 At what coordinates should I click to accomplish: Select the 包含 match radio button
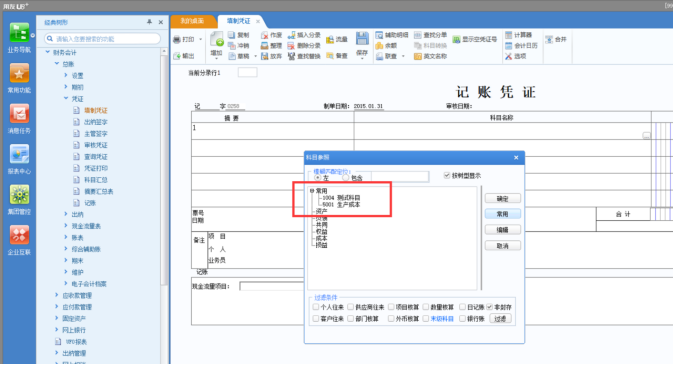pos(346,177)
